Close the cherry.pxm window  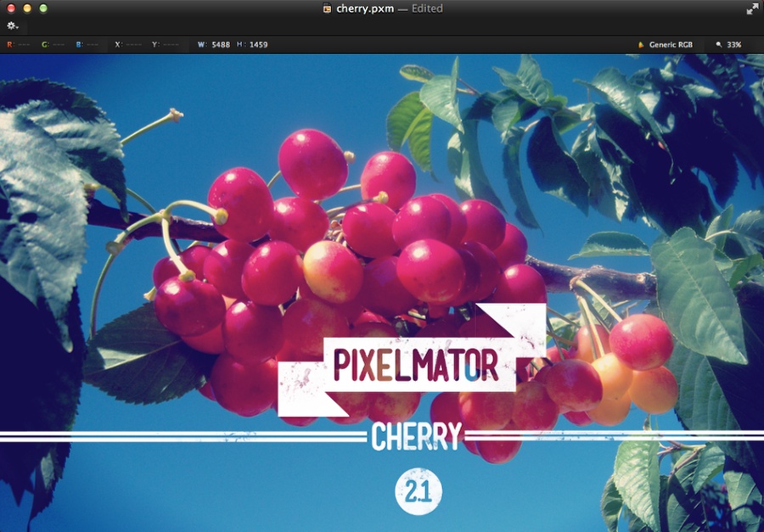pos(11,8)
